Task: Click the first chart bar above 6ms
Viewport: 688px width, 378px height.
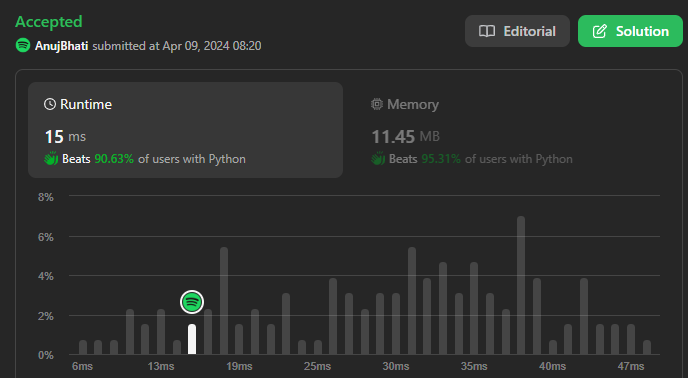Action: tap(83, 347)
